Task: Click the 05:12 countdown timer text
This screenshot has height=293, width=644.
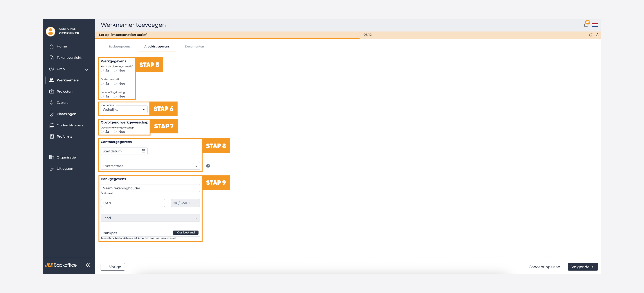Action: coord(367,35)
